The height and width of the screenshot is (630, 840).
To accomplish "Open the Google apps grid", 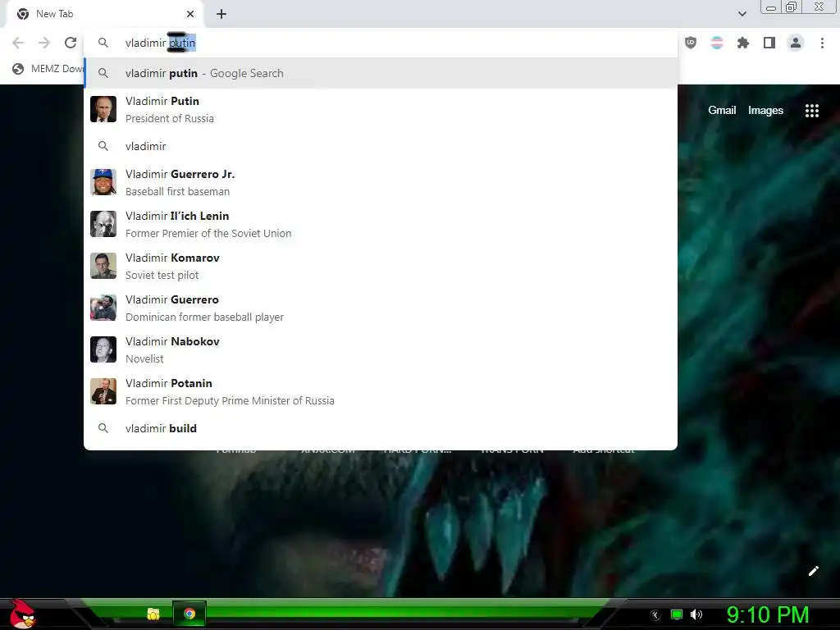I will tap(811, 111).
